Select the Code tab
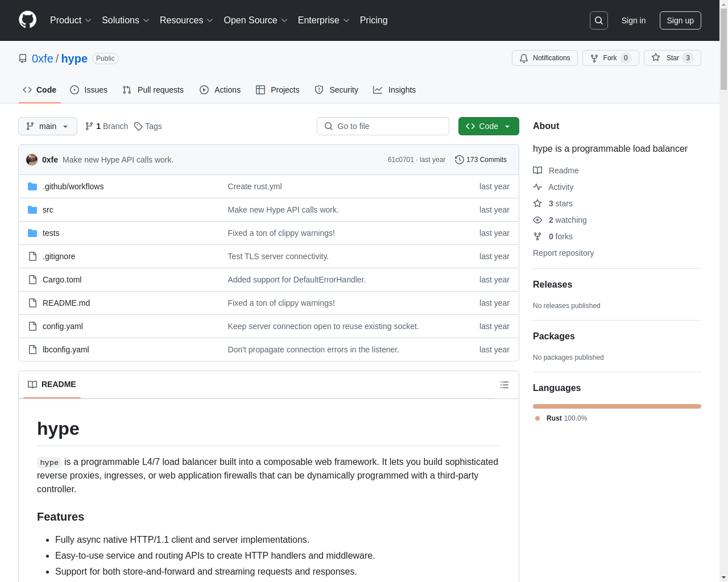Screen dimensions: 728x582 click(40, 90)
